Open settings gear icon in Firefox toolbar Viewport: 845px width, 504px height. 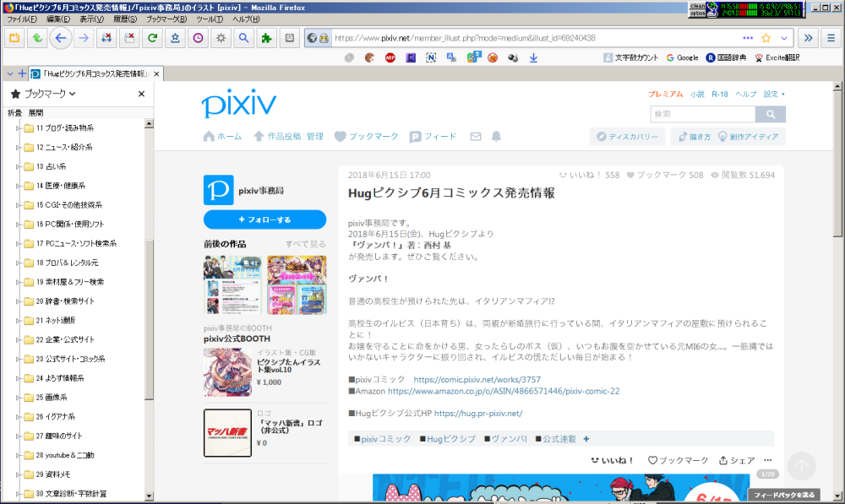(x=221, y=38)
